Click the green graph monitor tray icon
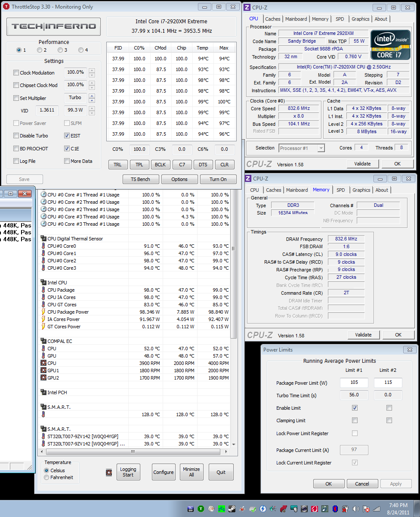Viewport: 420px width, 517px height. click(222, 509)
